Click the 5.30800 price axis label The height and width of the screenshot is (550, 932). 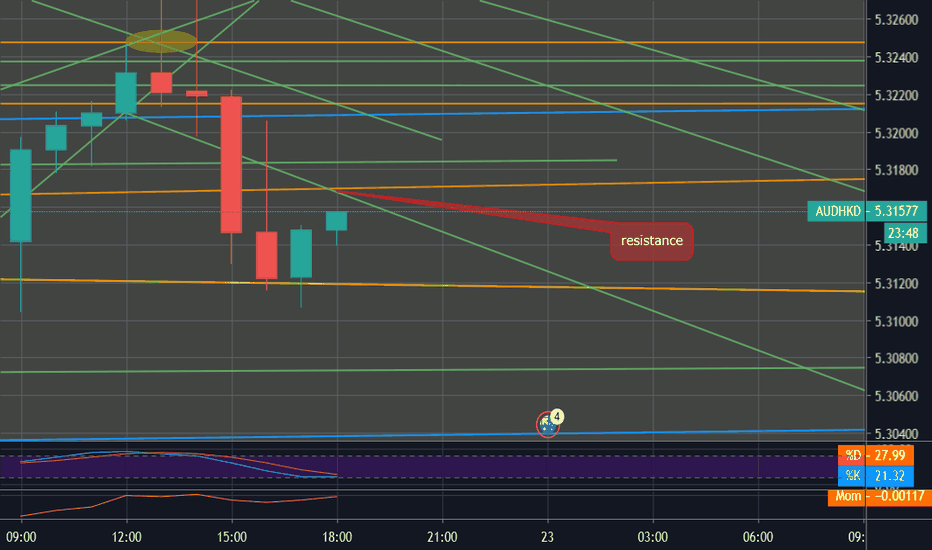[896, 358]
